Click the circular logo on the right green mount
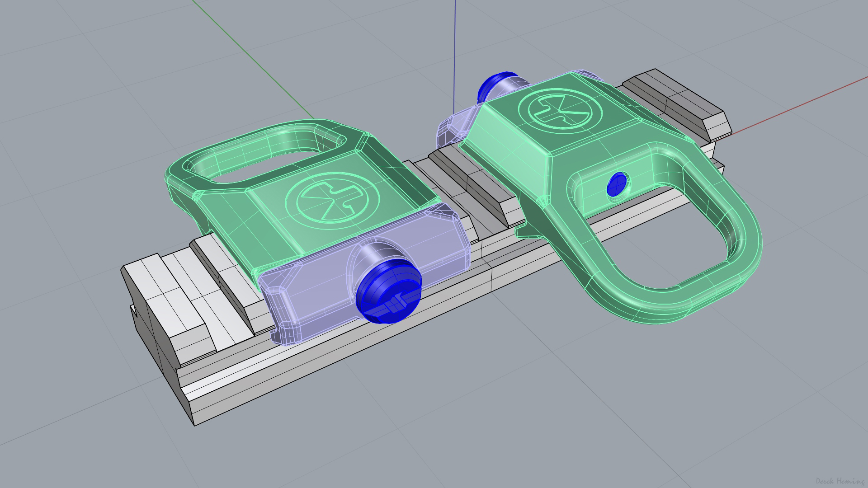The height and width of the screenshot is (488, 868). point(560,110)
